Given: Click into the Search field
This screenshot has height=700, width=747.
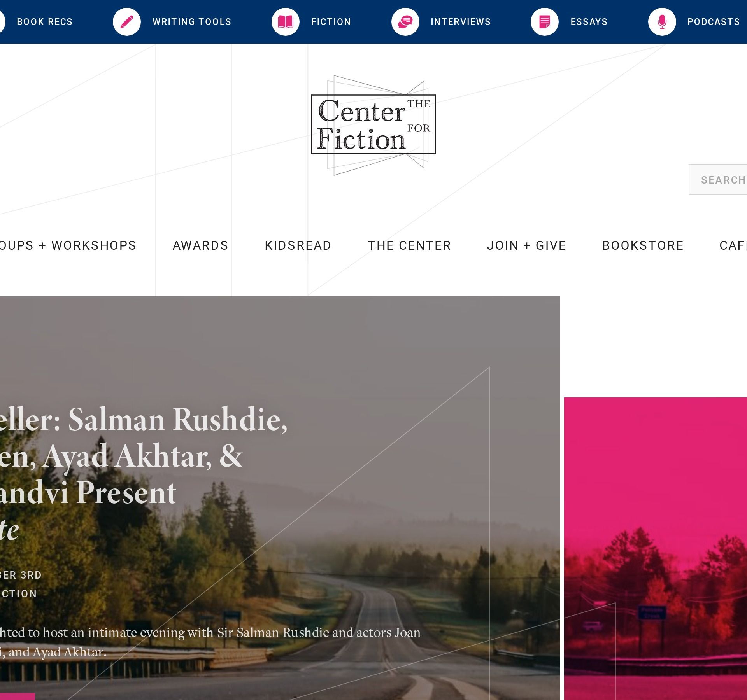Looking at the screenshot, I should [718, 180].
